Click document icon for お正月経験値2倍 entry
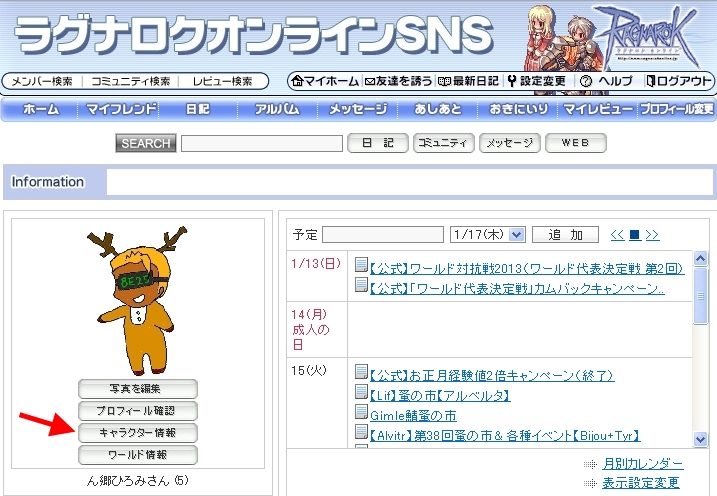 361,372
